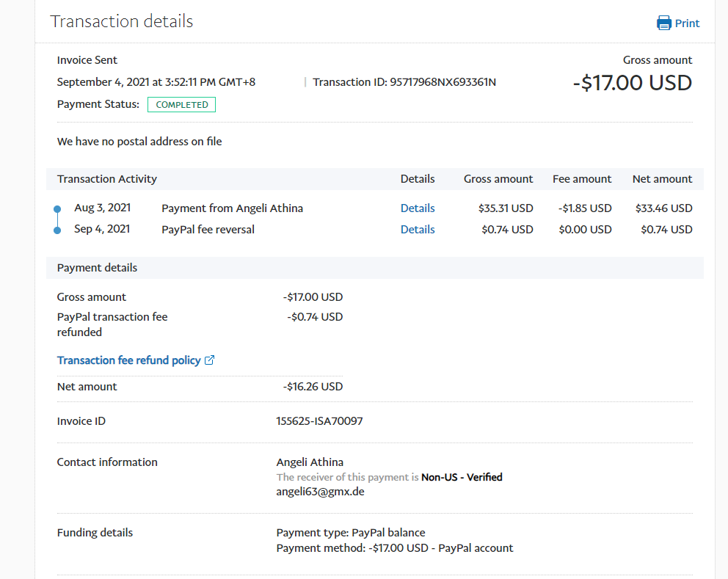Screen dimensions: 728x579
Task: Click the Transaction Activity section header
Action: click(x=107, y=179)
